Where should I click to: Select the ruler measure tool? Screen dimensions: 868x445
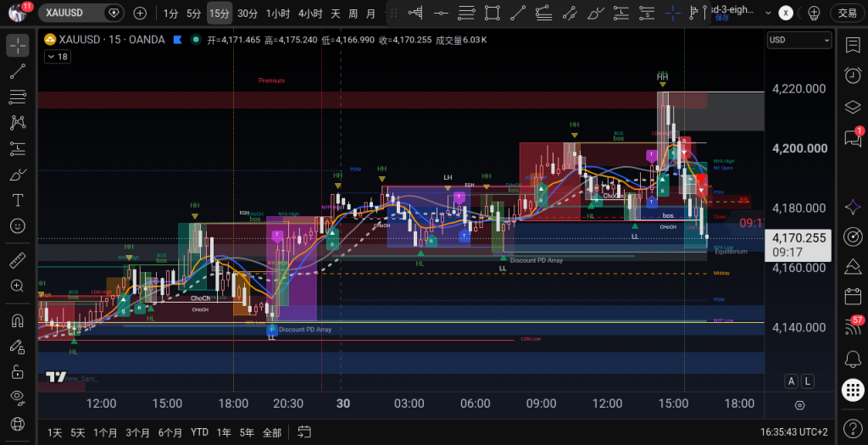(18, 259)
